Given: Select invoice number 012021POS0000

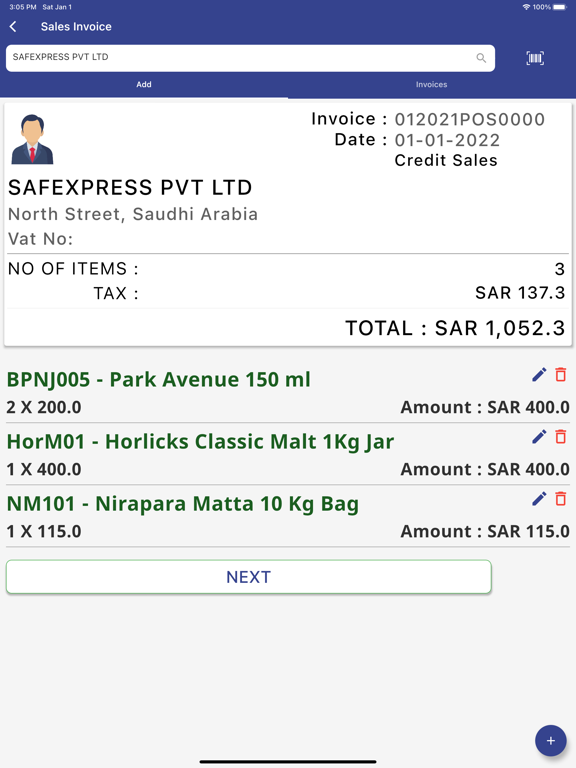Looking at the screenshot, I should click(470, 120).
